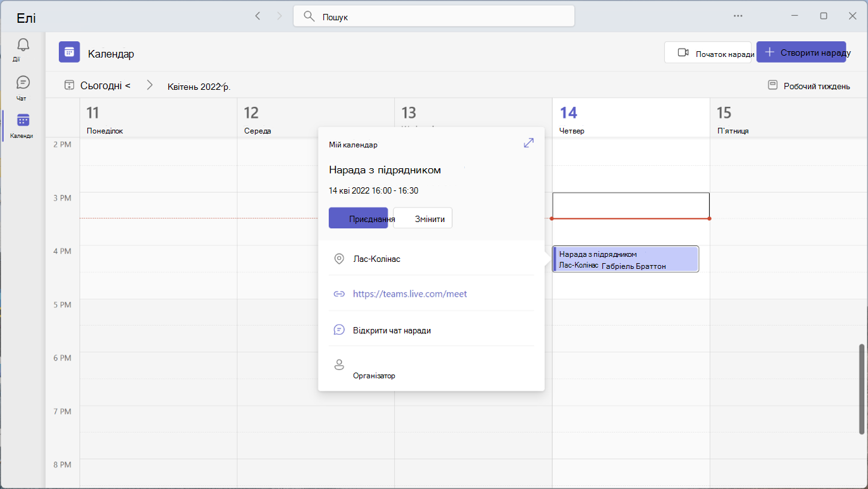868x489 pixels.
Task: Open the Chat icon in sidebar
Action: tap(23, 82)
